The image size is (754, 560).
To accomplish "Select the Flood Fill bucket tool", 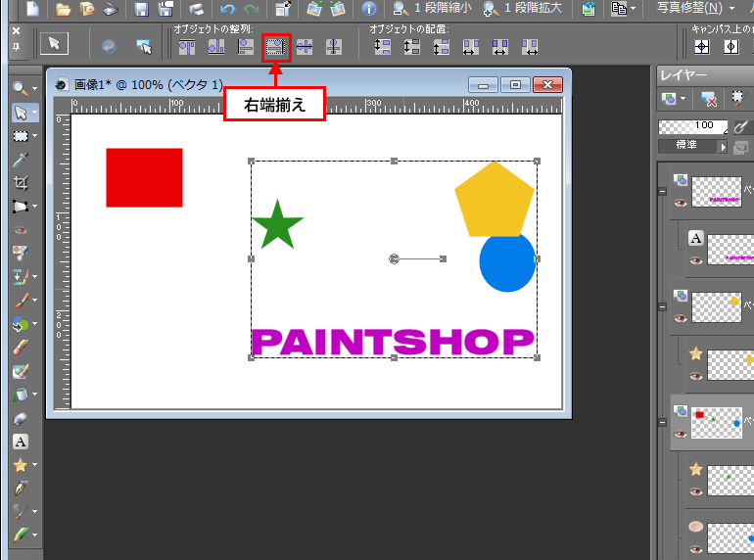I will click(x=21, y=395).
